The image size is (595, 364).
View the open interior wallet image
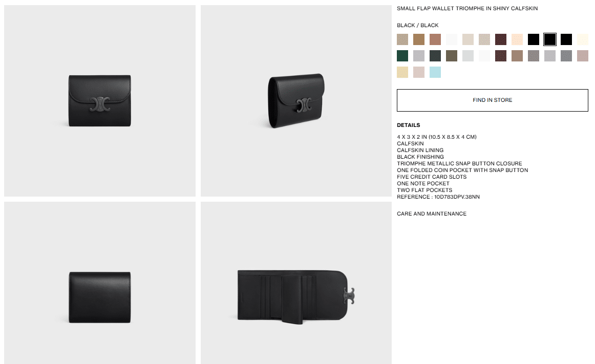pos(296,283)
